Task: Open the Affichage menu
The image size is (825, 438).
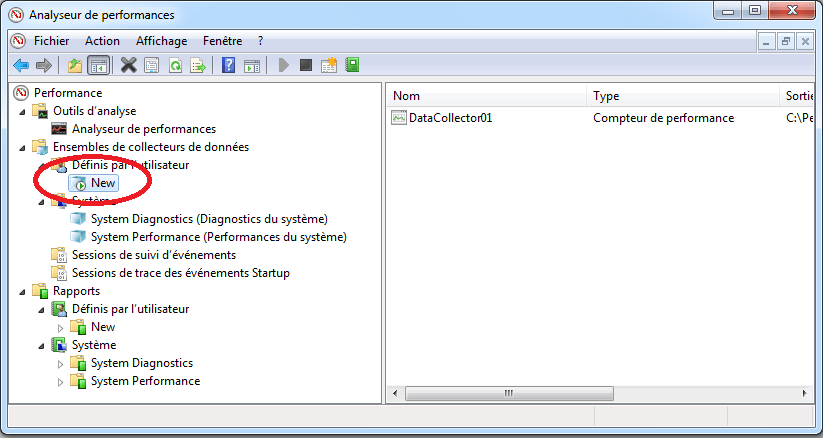Action: click(162, 41)
